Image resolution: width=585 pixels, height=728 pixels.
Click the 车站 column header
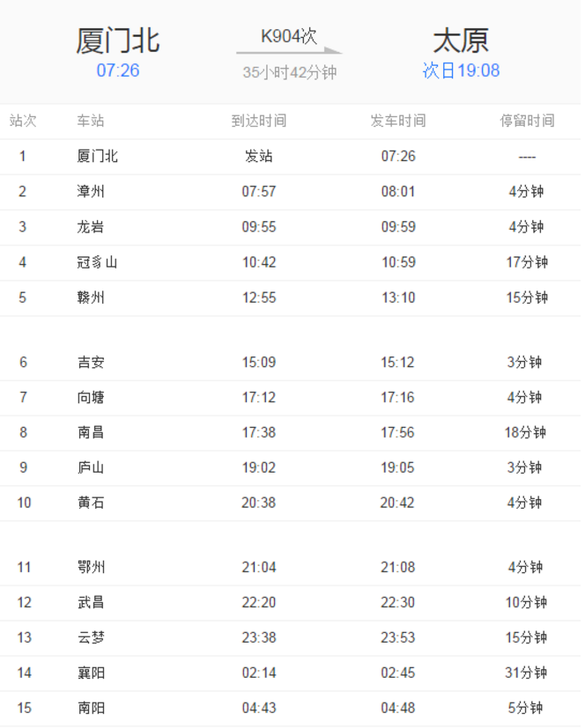click(x=91, y=121)
